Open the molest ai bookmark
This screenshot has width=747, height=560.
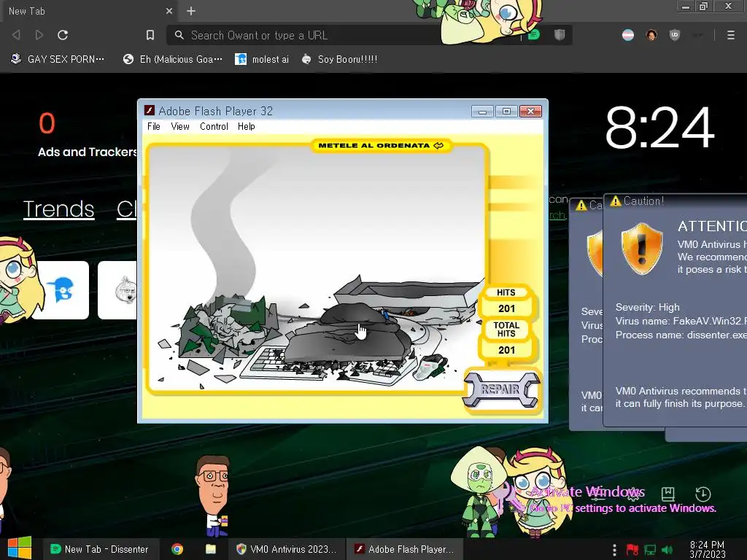tap(262, 59)
